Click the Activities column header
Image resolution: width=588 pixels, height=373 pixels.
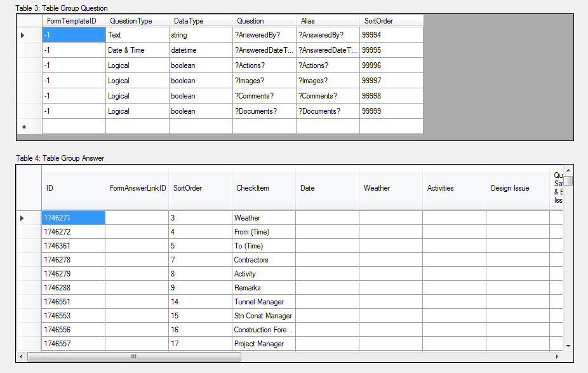[455, 188]
